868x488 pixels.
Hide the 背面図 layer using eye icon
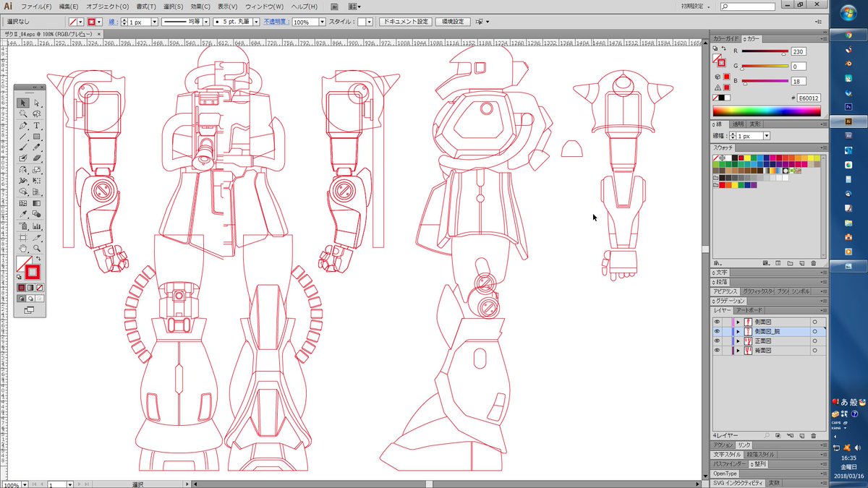(x=717, y=350)
